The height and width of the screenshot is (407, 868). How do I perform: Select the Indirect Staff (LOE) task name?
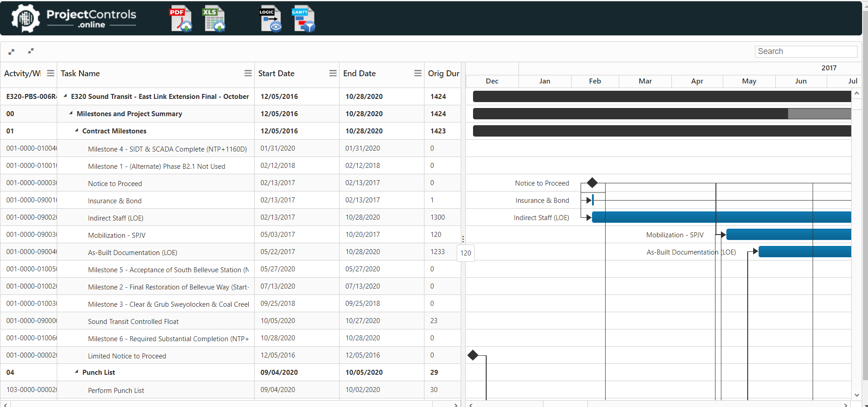click(116, 218)
